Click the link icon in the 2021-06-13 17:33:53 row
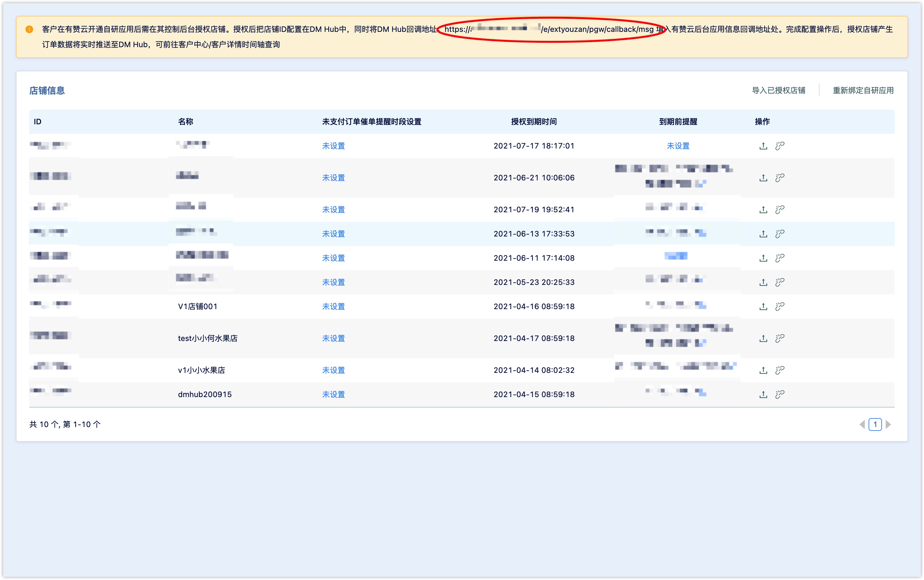This screenshot has height=580, width=924. 779,234
